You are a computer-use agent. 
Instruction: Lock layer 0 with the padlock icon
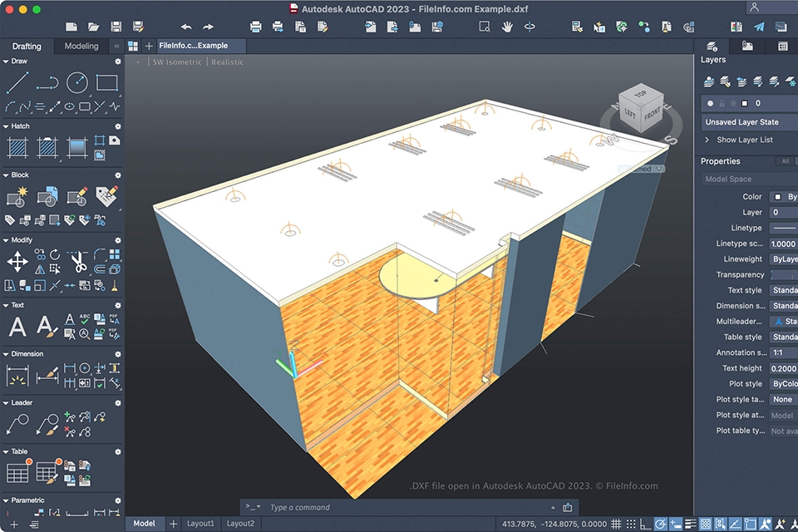pyautogui.click(x=722, y=103)
